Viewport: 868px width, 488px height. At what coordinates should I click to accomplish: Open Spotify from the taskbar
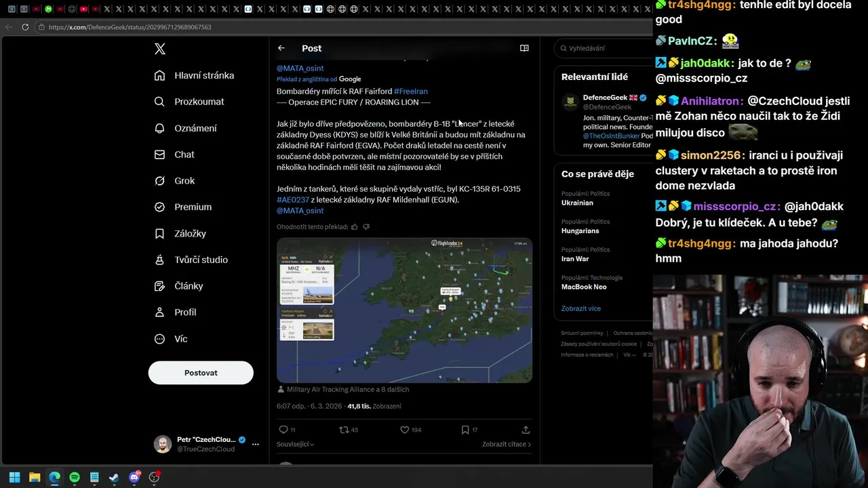[x=75, y=477]
